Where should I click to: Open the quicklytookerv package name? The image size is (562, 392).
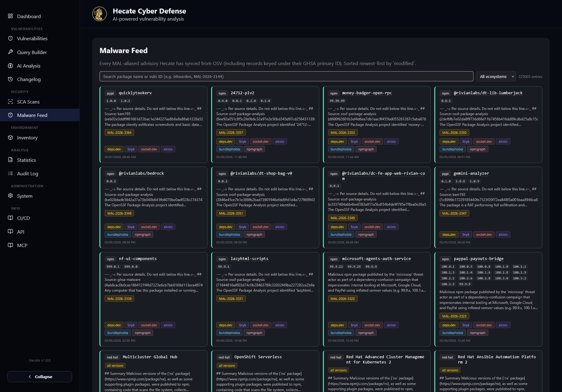(135, 93)
